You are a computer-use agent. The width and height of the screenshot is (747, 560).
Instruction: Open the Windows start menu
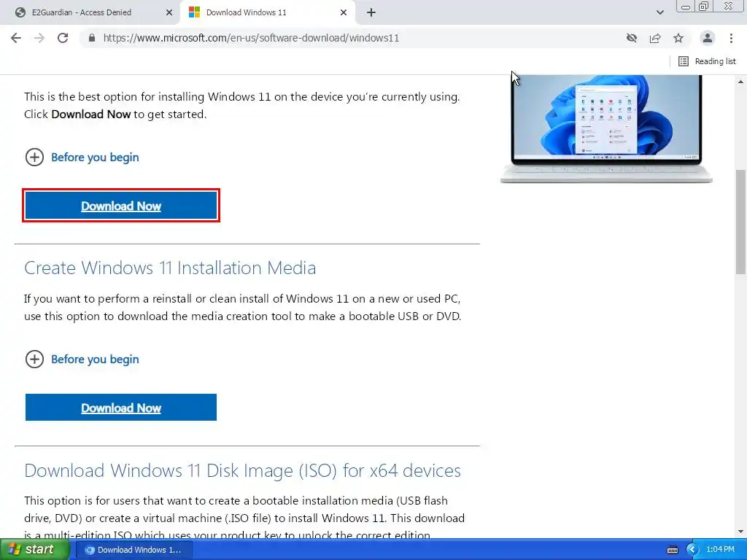click(34, 550)
